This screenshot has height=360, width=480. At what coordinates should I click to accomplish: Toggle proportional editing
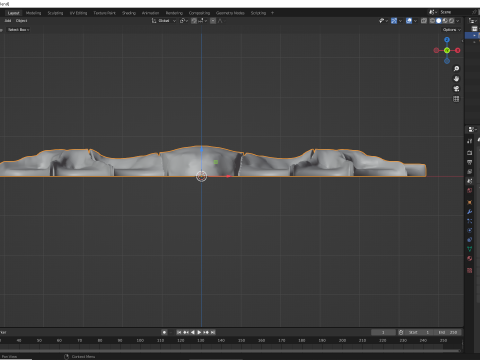pyautogui.click(x=213, y=21)
